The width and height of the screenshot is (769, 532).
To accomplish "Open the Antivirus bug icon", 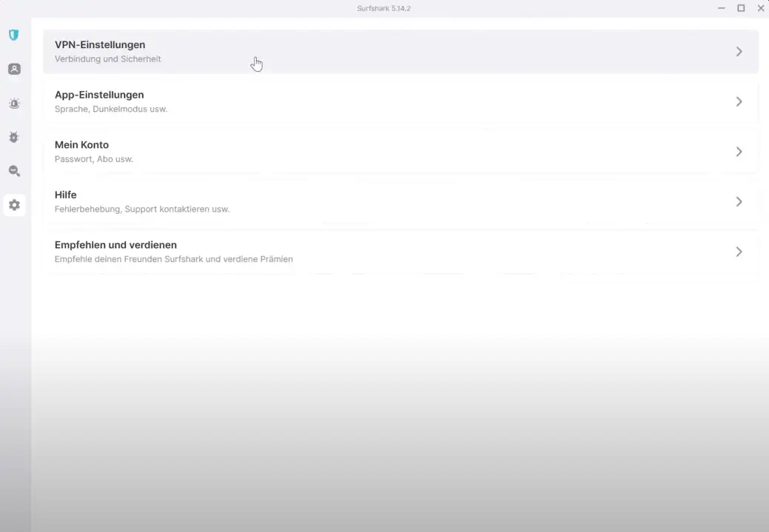I will 14,138.
